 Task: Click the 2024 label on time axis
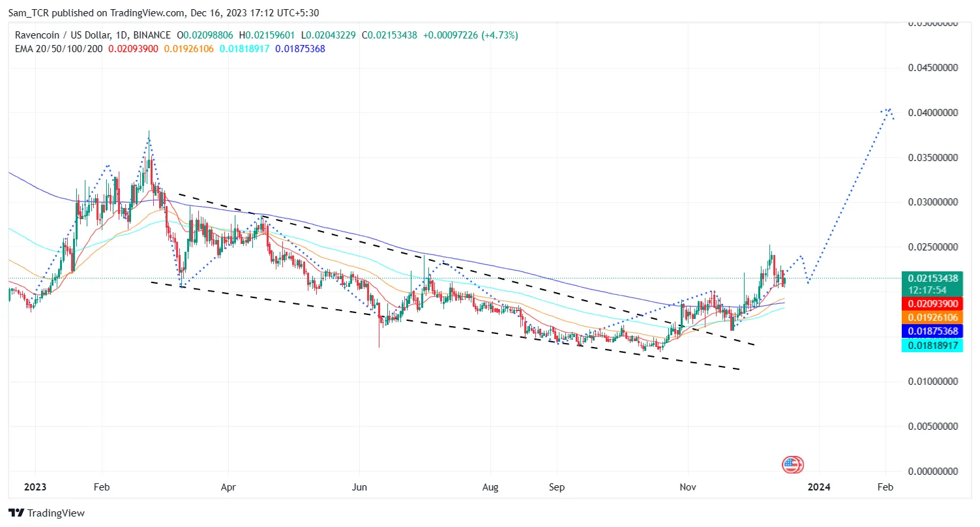[818, 487]
